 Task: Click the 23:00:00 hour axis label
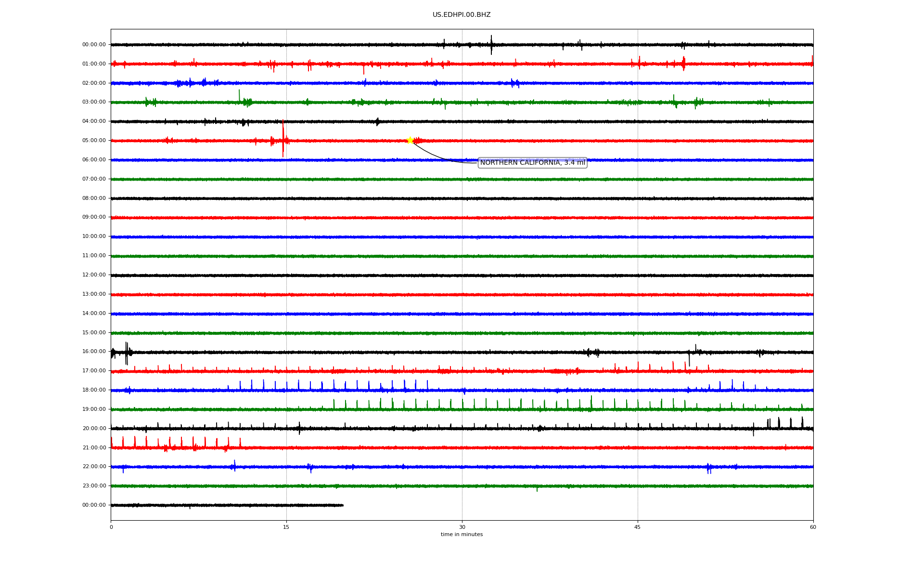pyautogui.click(x=94, y=486)
